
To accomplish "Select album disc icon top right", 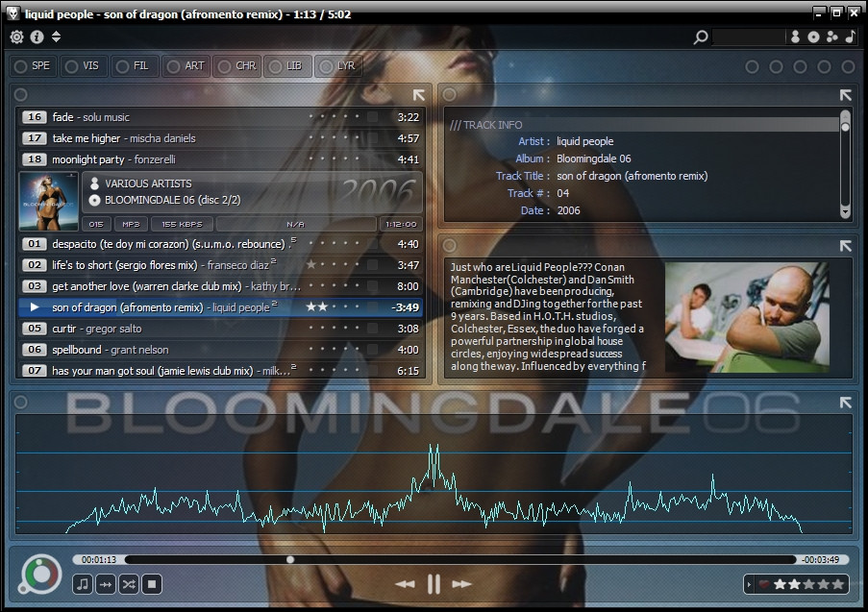I will 813,37.
